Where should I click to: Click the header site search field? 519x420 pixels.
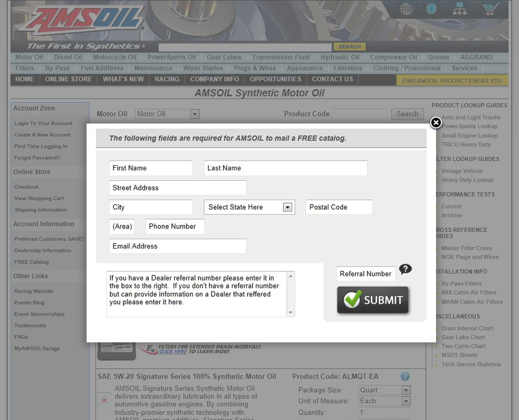tap(245, 47)
